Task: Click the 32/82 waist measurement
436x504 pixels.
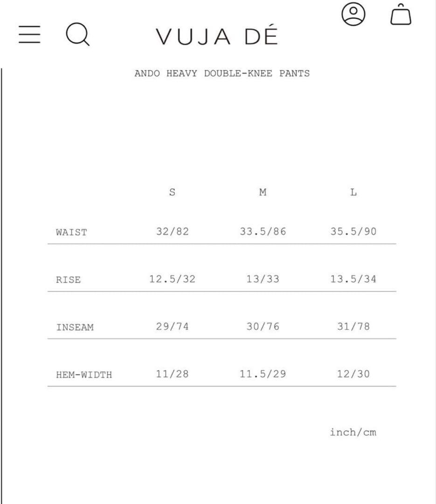Action: pos(173,231)
